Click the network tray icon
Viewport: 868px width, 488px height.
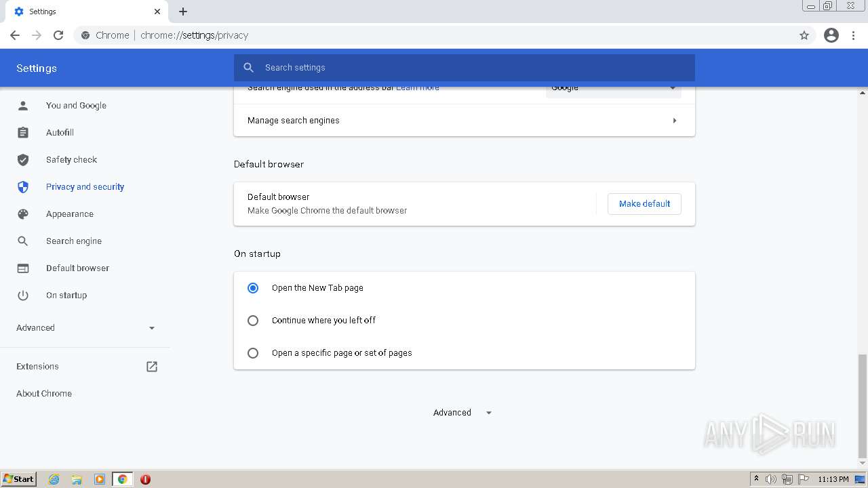787,479
